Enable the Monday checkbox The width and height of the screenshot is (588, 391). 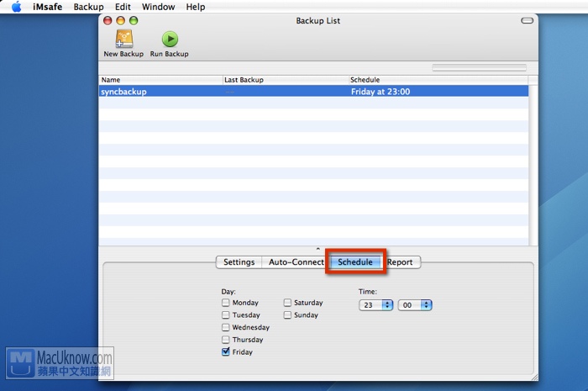[225, 303]
